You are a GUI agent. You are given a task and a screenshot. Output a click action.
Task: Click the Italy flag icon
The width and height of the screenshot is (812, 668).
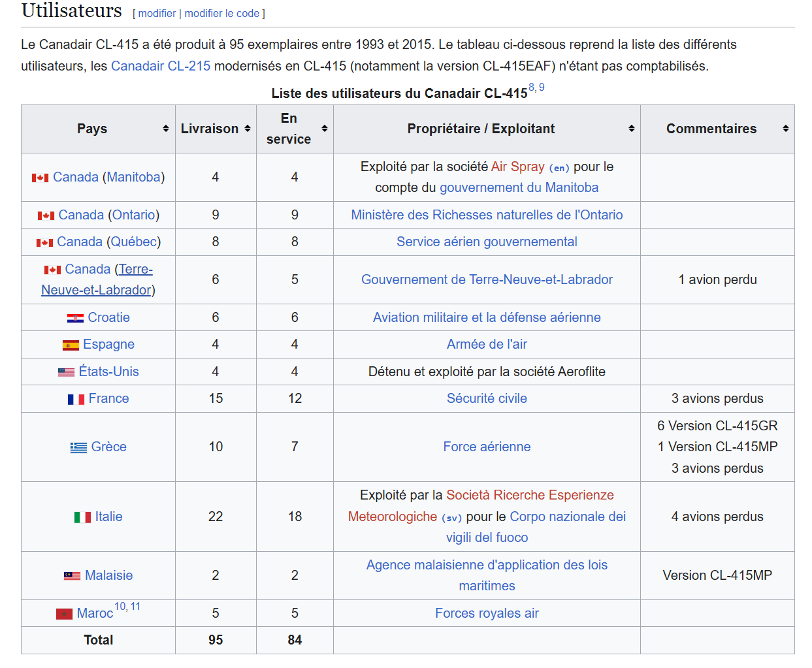pyautogui.click(x=82, y=517)
